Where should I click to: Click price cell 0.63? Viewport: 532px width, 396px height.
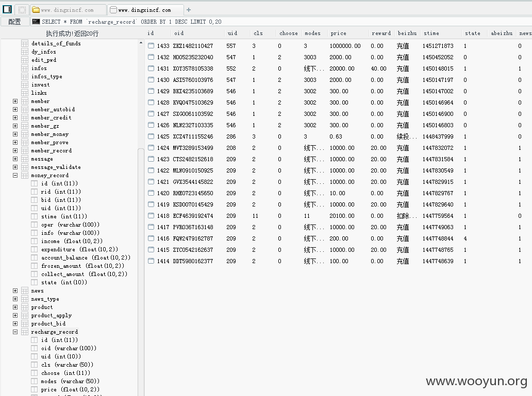(x=336, y=136)
